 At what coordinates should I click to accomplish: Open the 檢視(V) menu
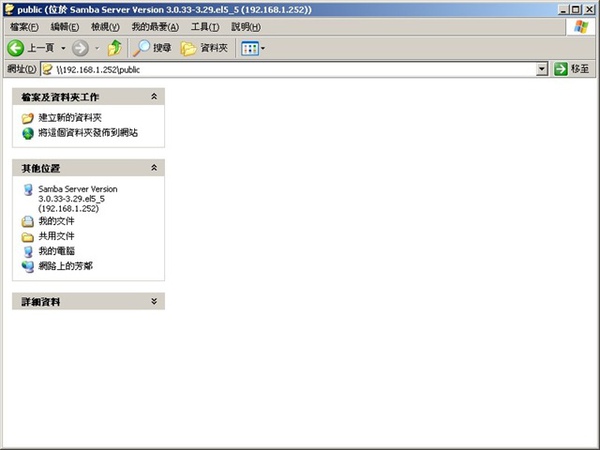[x=105, y=27]
